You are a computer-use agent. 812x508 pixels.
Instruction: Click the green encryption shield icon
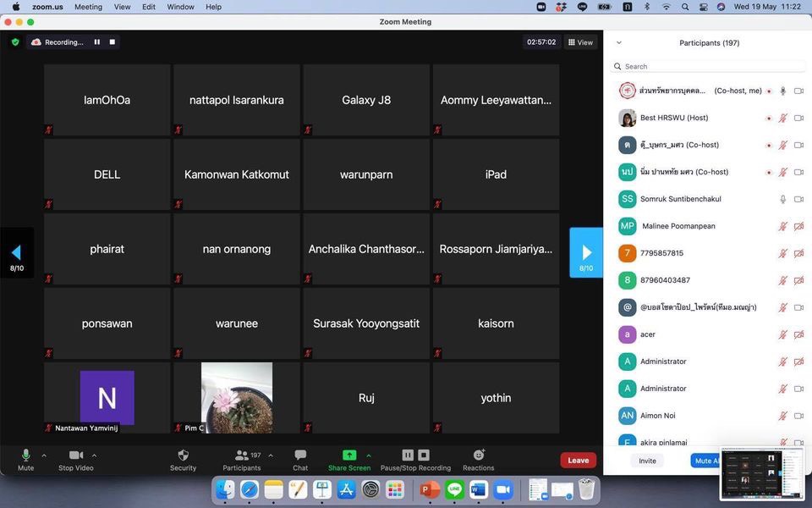(14, 42)
